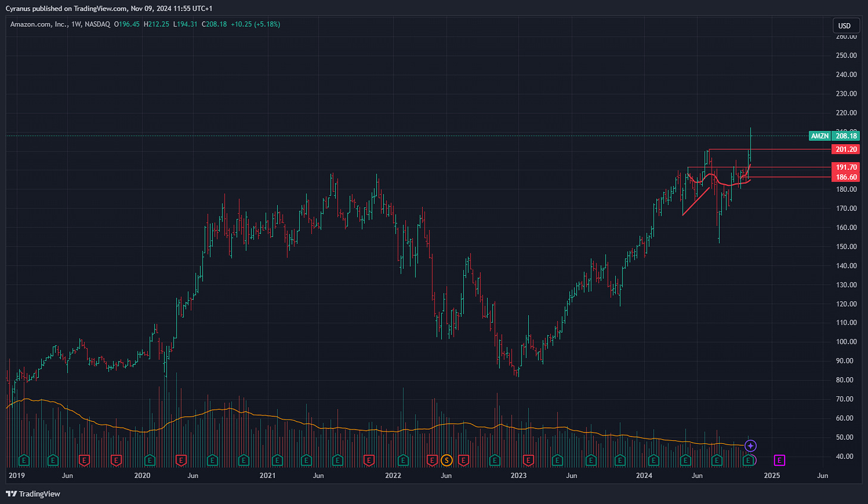Click the 208.18 current price label
Screen dimensions: 868x504
pyautogui.click(x=846, y=136)
